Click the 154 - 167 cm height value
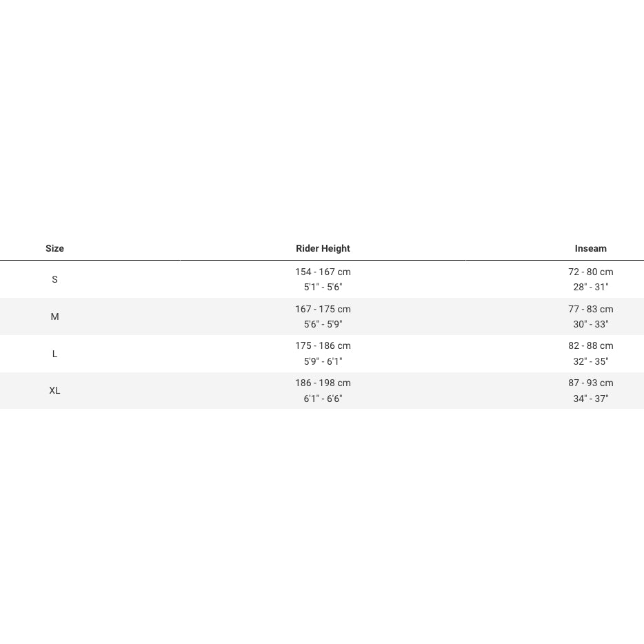 point(323,272)
